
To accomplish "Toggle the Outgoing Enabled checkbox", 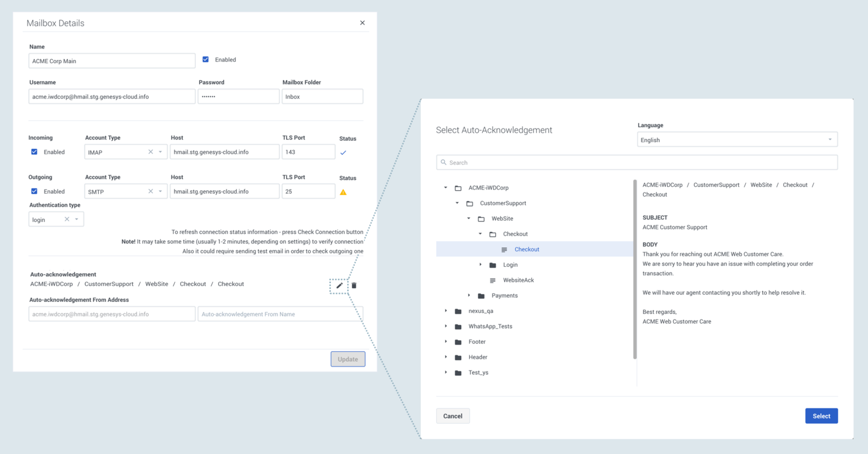I will [x=34, y=192].
